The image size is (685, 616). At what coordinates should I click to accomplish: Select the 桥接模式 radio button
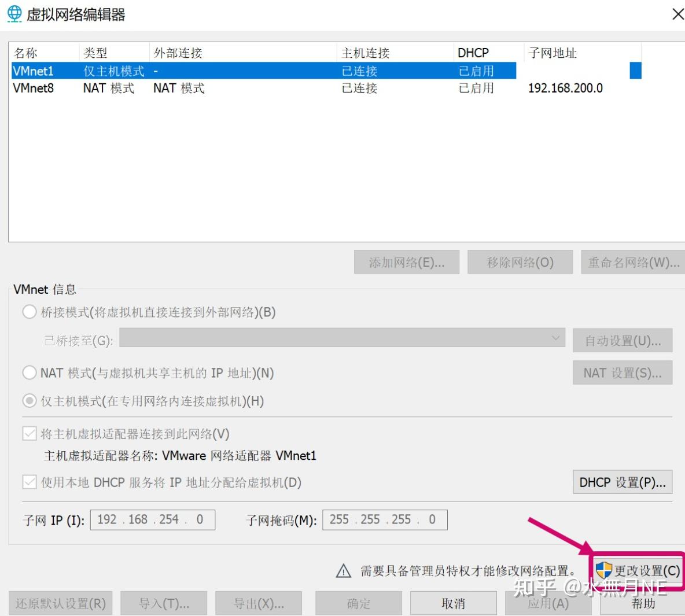tap(30, 311)
